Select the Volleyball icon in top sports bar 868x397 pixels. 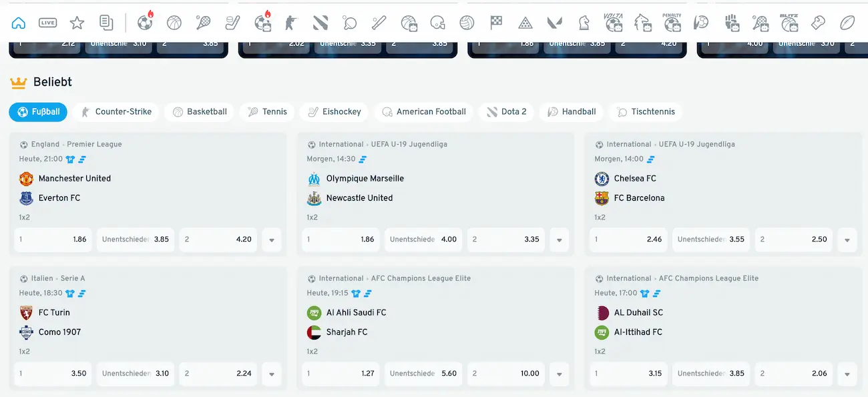coord(466,22)
